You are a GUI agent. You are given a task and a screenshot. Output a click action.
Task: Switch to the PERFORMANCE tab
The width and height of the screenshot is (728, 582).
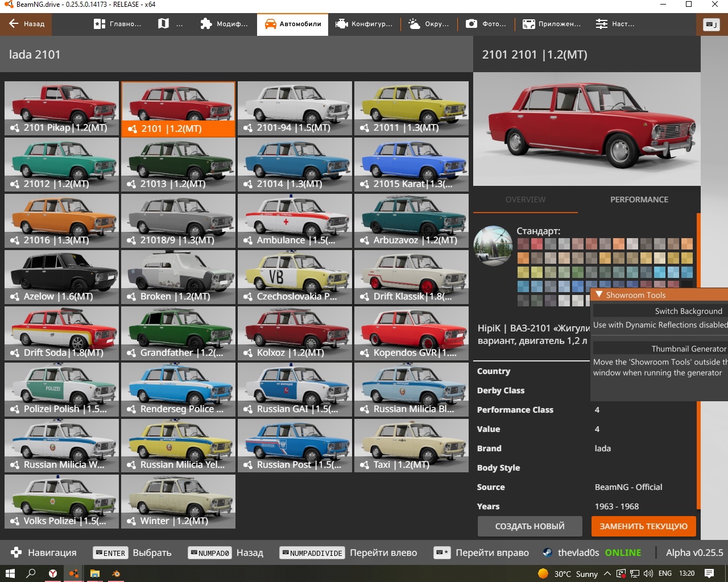click(638, 199)
